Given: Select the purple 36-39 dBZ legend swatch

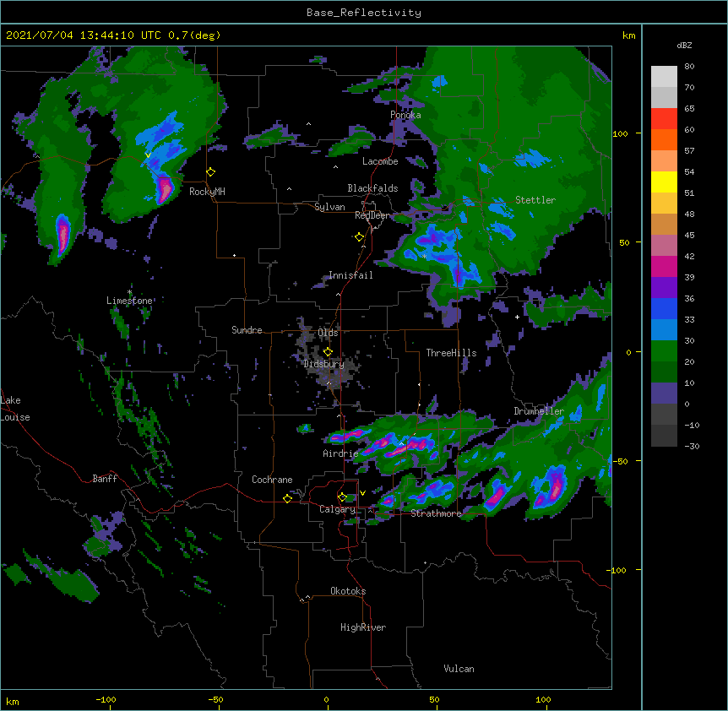Looking at the screenshot, I should [x=664, y=288].
